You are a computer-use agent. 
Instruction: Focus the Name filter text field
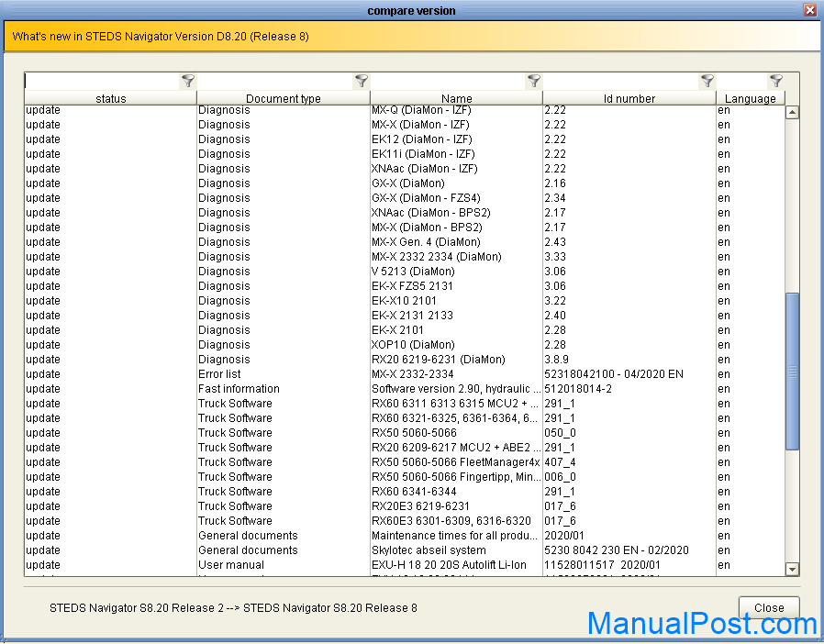click(x=449, y=81)
